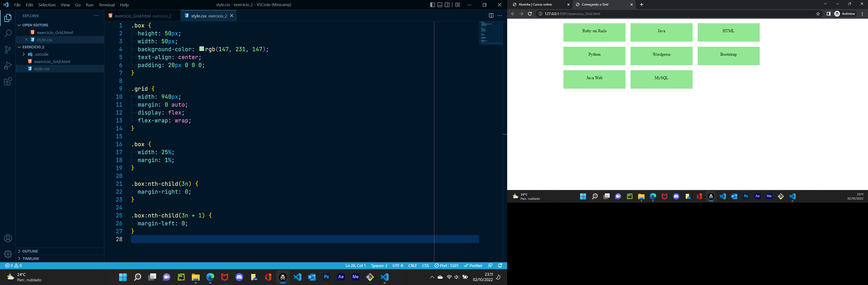Viewport: 868px width, 285px height.
Task: Toggle the browser side panel
Action: click(828, 14)
